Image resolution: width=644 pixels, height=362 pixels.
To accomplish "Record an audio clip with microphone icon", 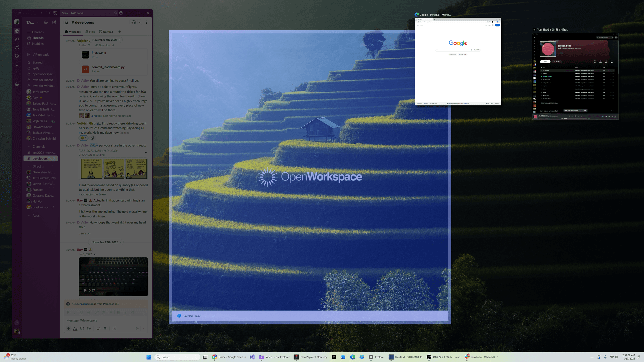I will (x=105, y=328).
